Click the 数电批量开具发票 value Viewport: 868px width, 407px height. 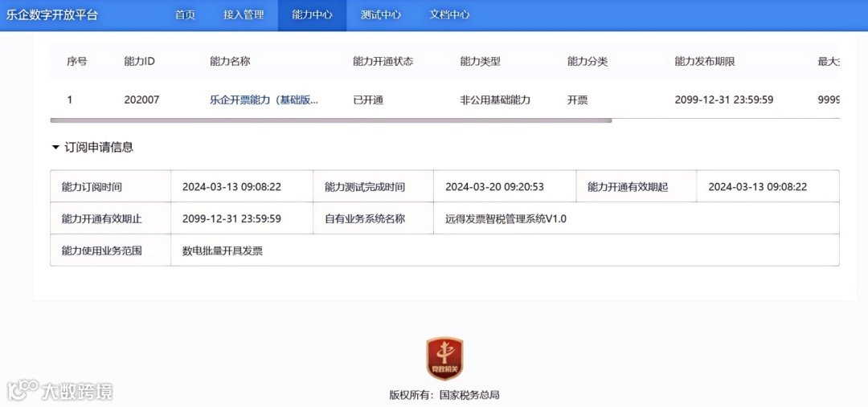pyautogui.click(x=223, y=250)
